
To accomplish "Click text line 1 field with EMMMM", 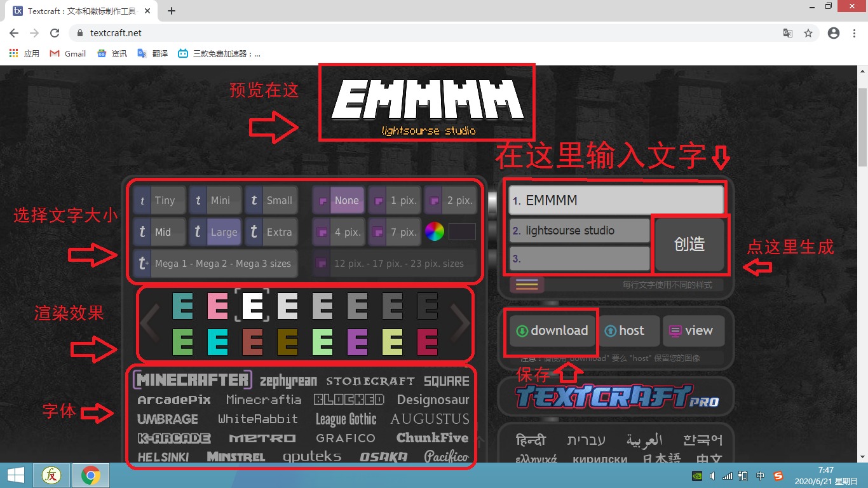I will tap(616, 200).
